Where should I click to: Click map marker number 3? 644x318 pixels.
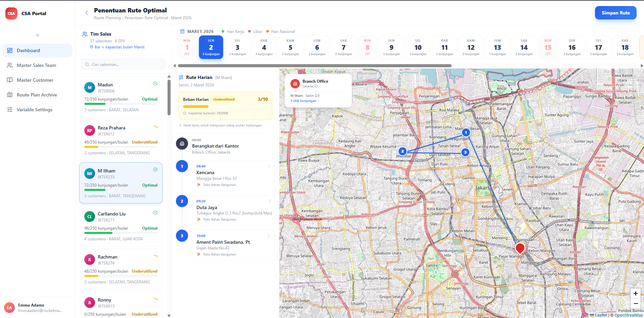(x=465, y=152)
